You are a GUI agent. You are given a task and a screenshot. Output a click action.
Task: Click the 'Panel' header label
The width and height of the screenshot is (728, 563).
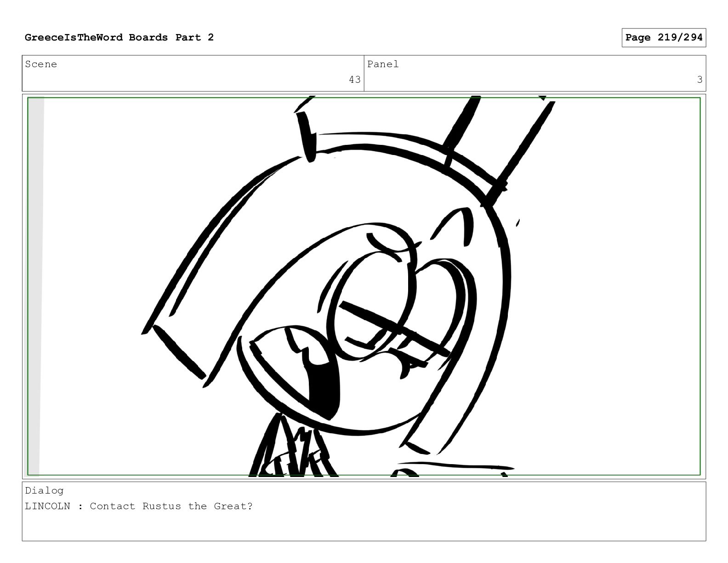tap(383, 64)
